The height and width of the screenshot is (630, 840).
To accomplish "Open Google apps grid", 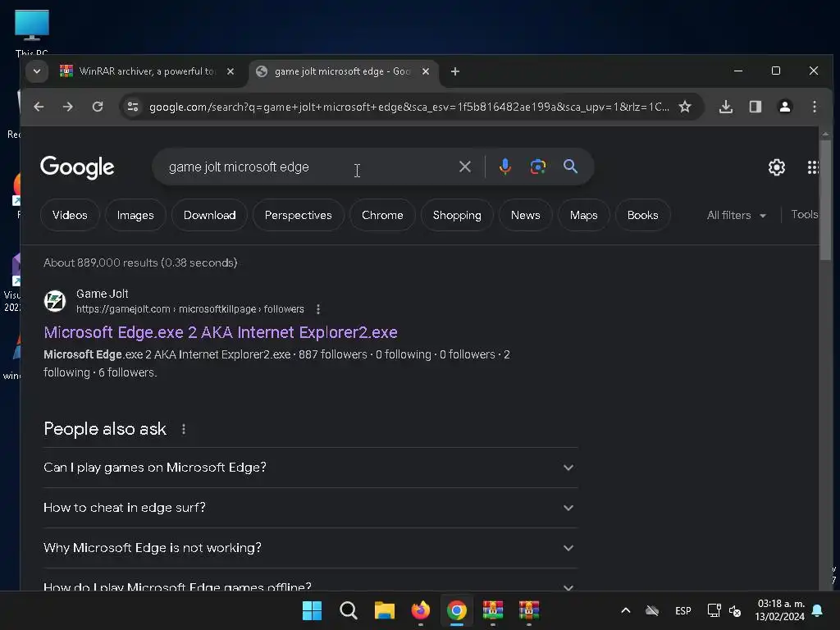I will 813,167.
